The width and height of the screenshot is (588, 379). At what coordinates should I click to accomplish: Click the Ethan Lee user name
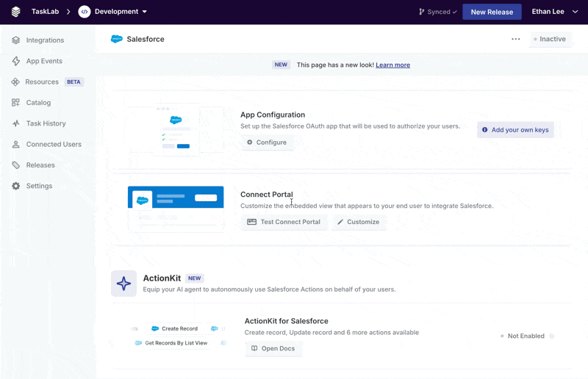[548, 12]
